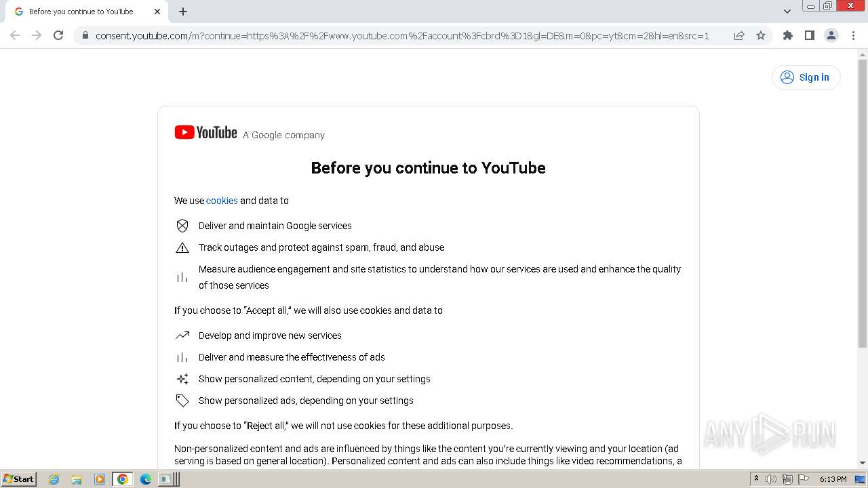The image size is (868, 488).
Task: Click the shield icon beside Deliver and maintain
Action: [182, 226]
